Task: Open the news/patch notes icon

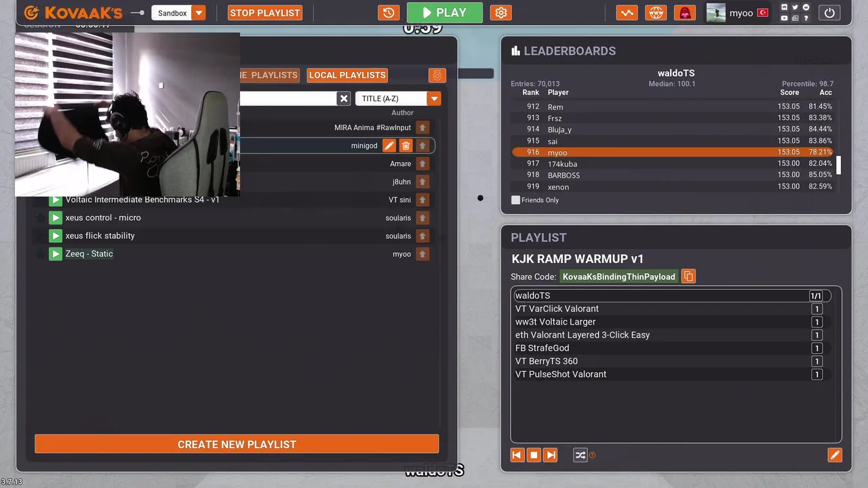Action: click(795, 18)
